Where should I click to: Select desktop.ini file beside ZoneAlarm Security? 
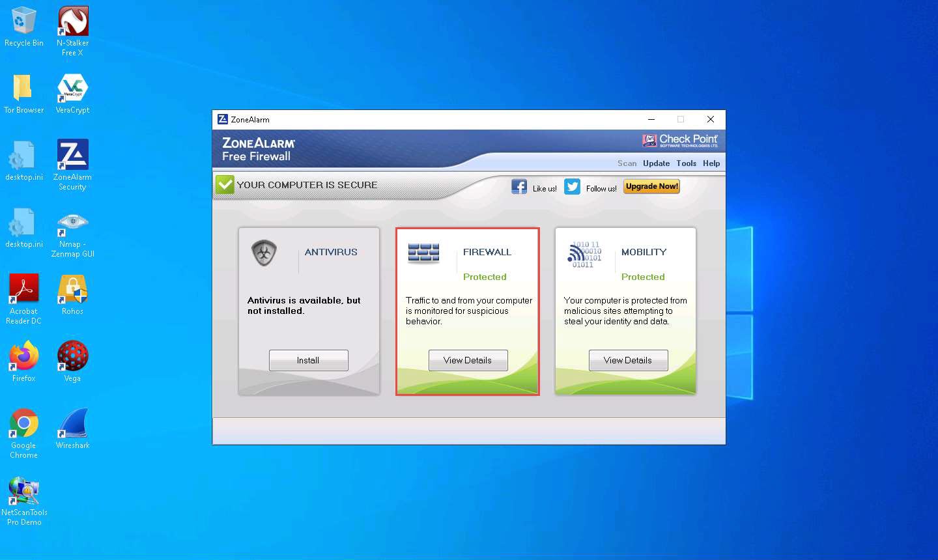[x=23, y=161]
